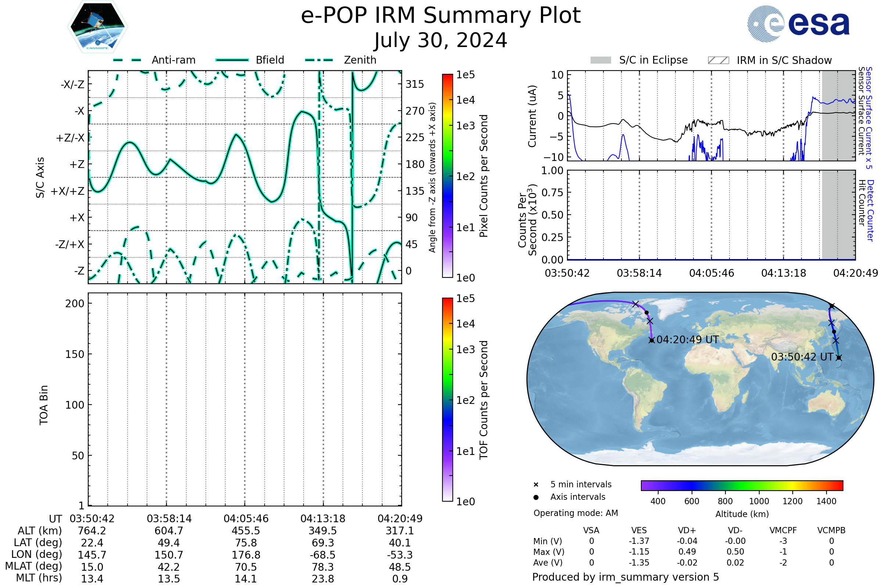Screen dimensions: 882x588
Task: Click the e-POP IRM Summary Plot title
Action: [441, 16]
